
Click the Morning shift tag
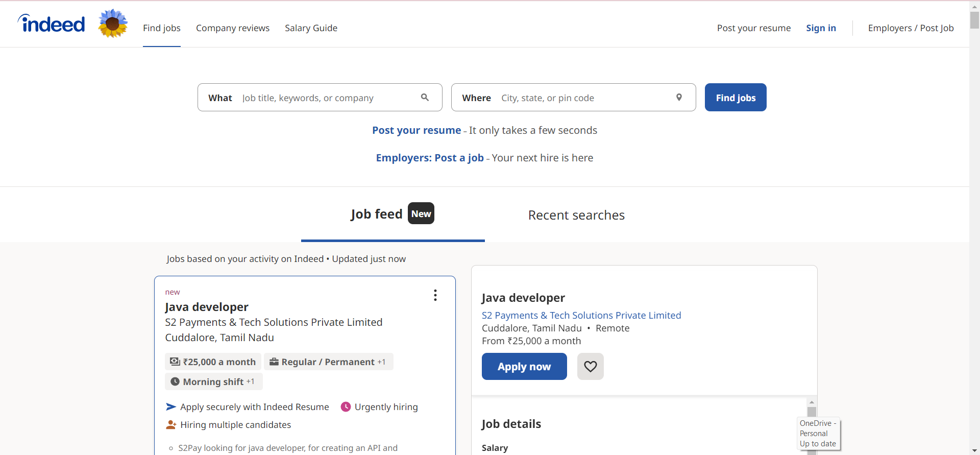pos(213,381)
